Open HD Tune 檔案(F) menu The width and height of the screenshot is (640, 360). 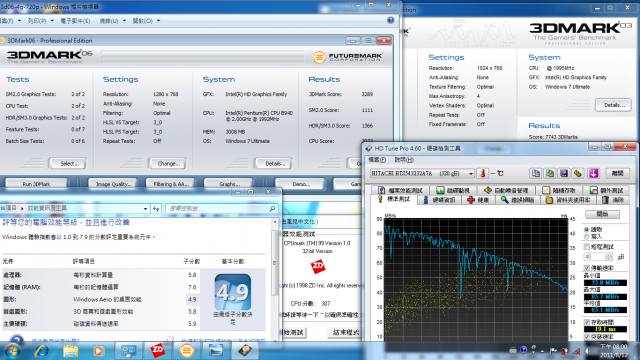(377, 160)
